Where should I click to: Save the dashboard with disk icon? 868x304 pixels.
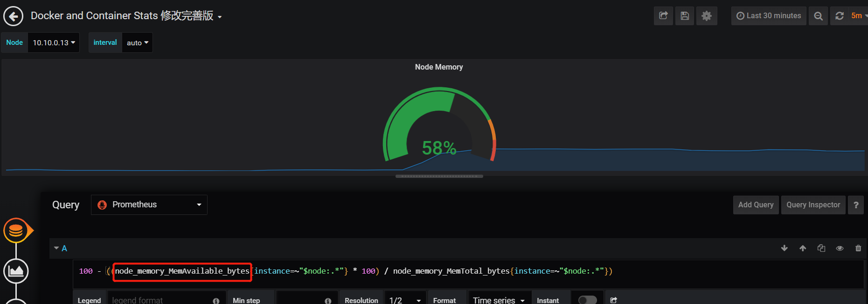(x=685, y=16)
